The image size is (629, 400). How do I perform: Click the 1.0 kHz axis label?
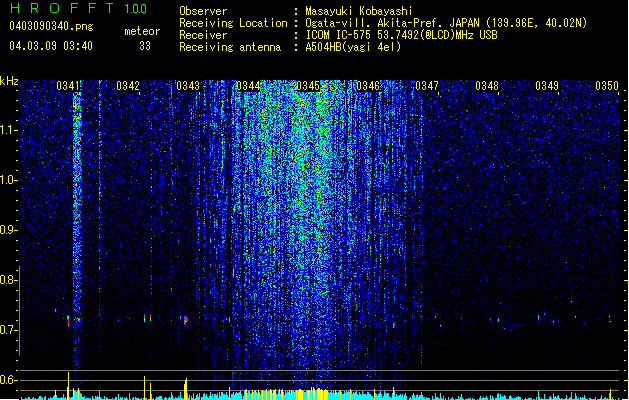(x=8, y=180)
